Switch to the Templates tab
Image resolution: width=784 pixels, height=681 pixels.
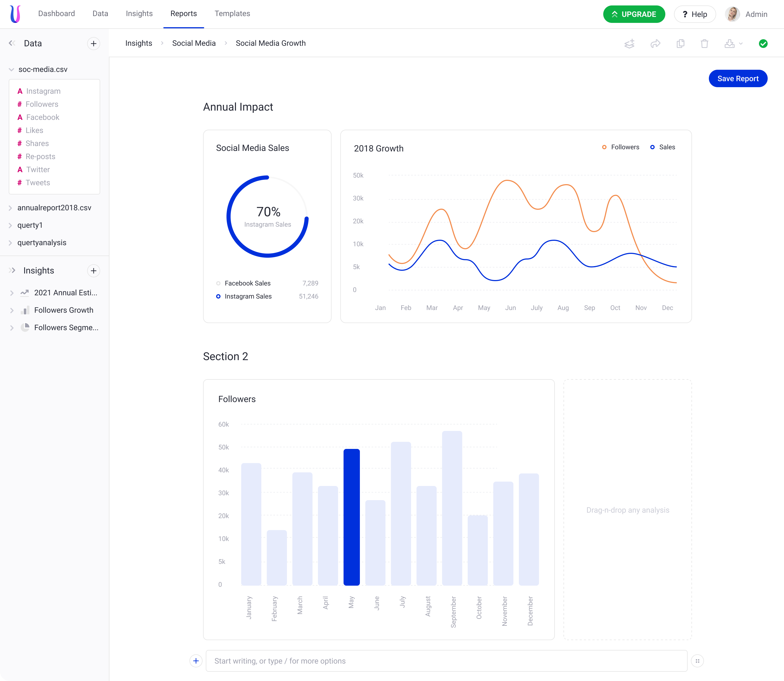click(232, 14)
